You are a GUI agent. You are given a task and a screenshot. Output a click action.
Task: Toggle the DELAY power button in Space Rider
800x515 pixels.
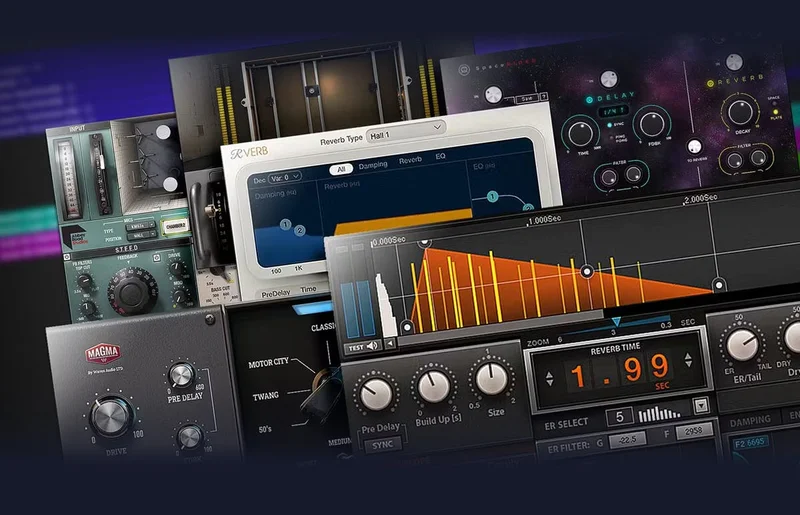coord(589,100)
